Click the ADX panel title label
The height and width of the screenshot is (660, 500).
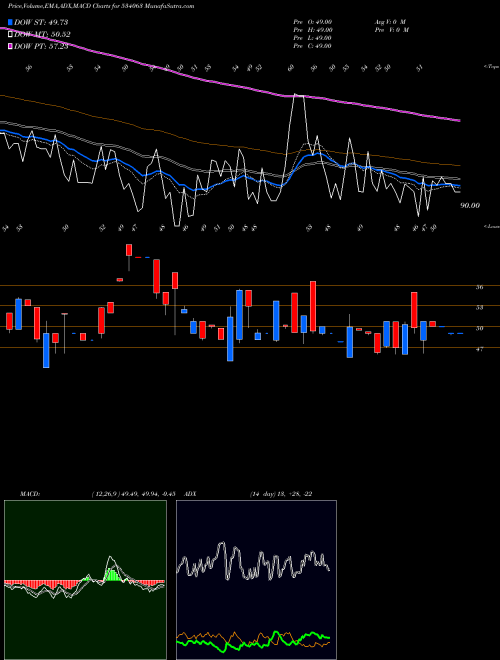point(191,494)
